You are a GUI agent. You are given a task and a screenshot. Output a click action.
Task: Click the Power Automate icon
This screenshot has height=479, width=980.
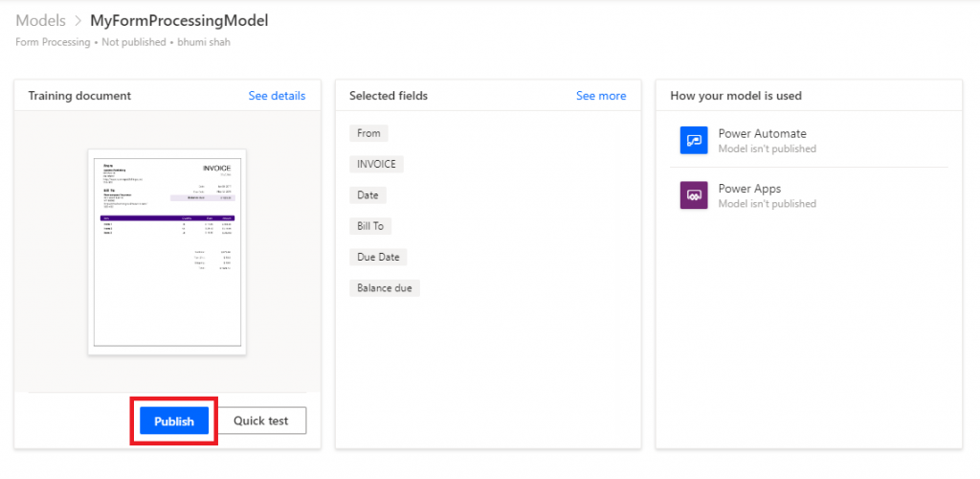pyautogui.click(x=694, y=140)
